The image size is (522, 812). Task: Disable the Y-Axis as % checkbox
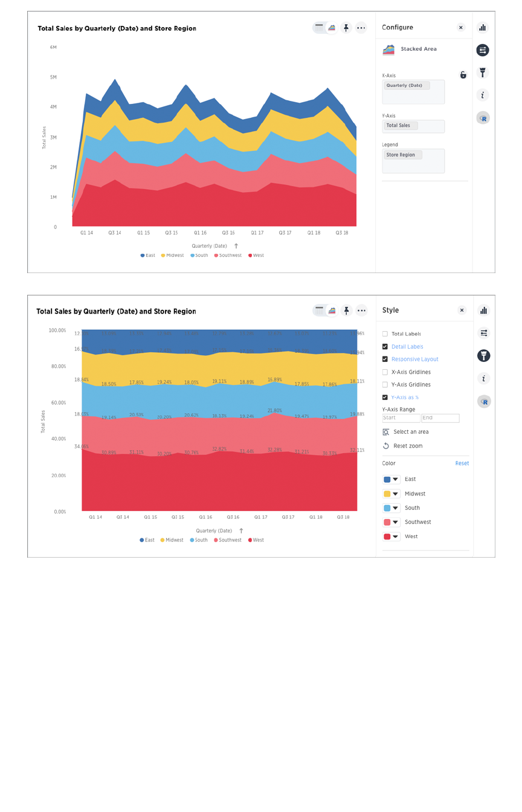[385, 398]
